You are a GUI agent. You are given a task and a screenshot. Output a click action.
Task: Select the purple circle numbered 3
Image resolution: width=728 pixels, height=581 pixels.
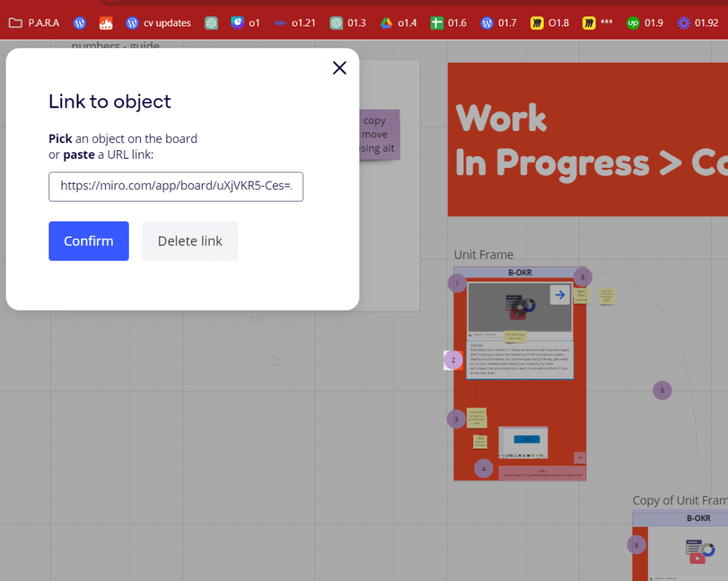(456, 419)
